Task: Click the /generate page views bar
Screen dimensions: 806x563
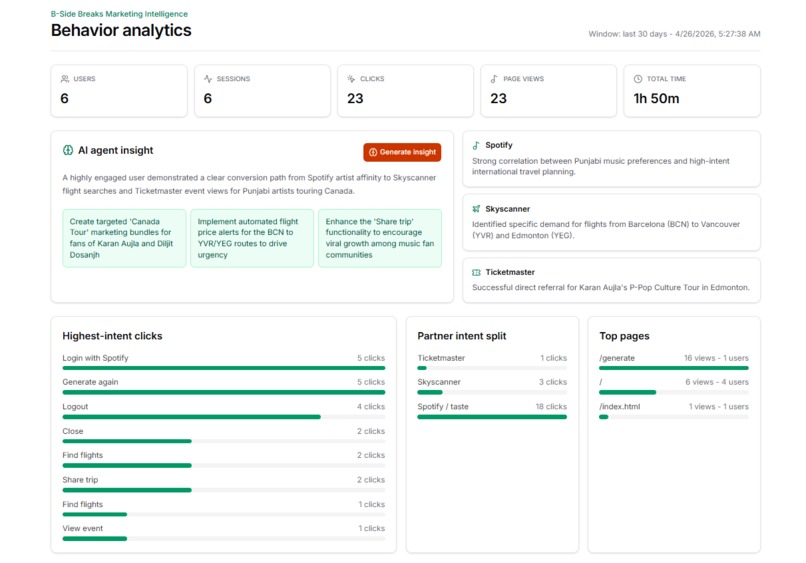Action: tap(674, 368)
